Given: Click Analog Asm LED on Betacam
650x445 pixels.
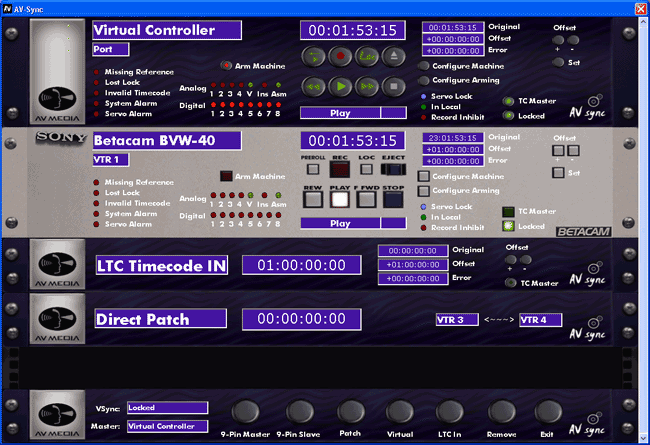Looking at the screenshot, I should [x=279, y=195].
